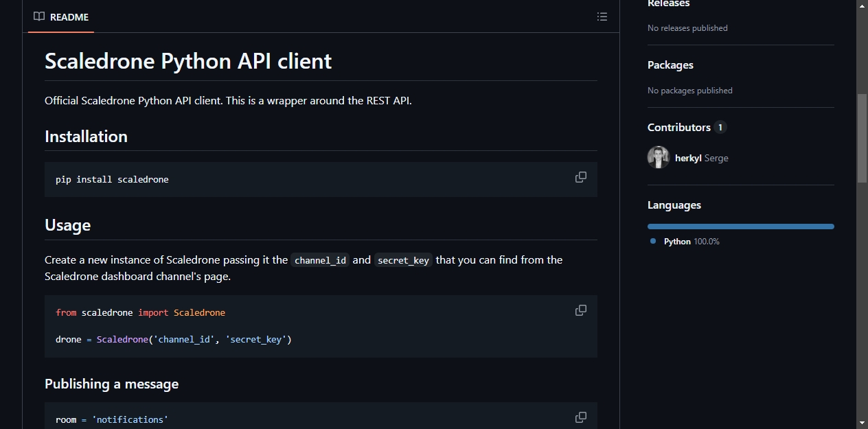
Task: Open the Packages section link
Action: (670, 65)
